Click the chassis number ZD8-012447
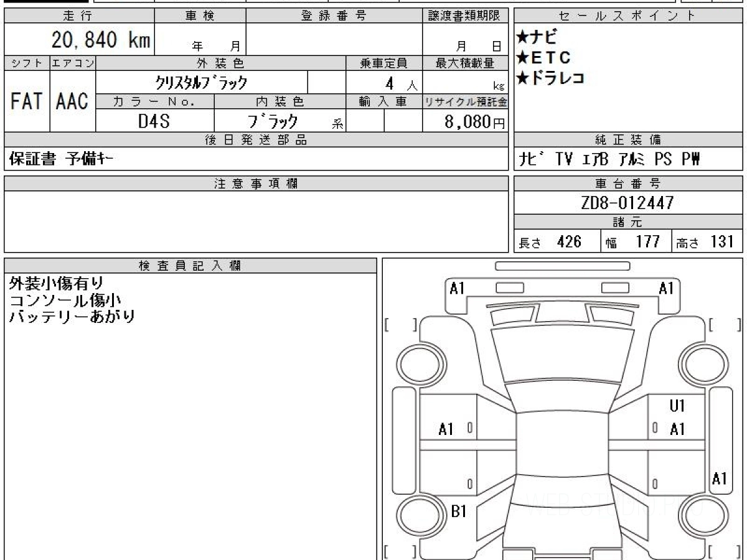This screenshot has width=747, height=560. (627, 203)
